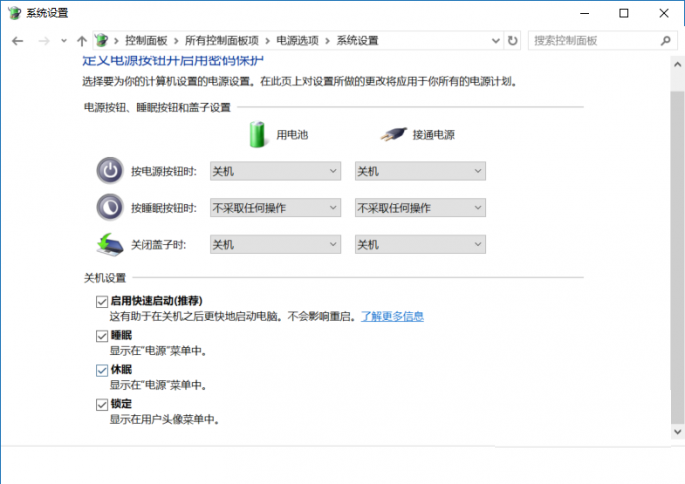Image resolution: width=685 pixels, height=484 pixels.
Task: Refresh the page with the refresh icon
Action: (512, 41)
